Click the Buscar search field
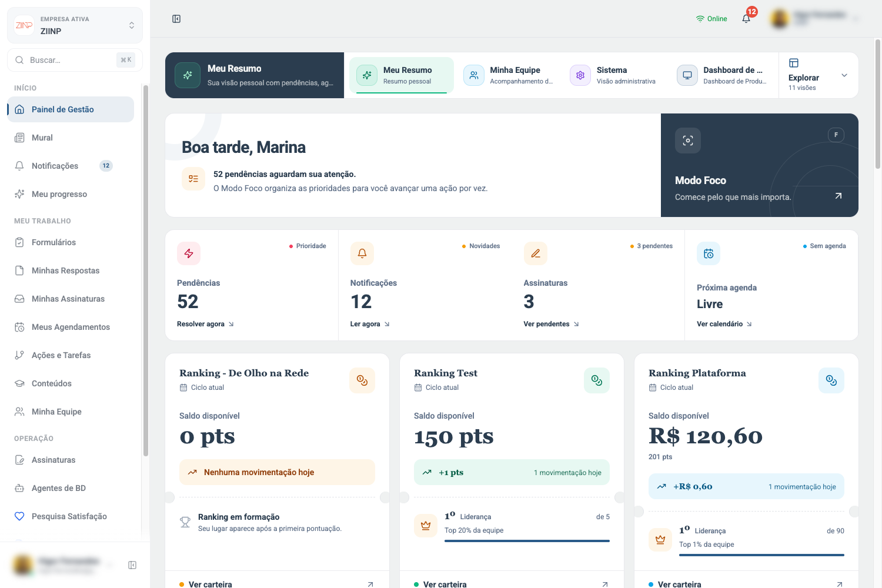 [x=75, y=60]
